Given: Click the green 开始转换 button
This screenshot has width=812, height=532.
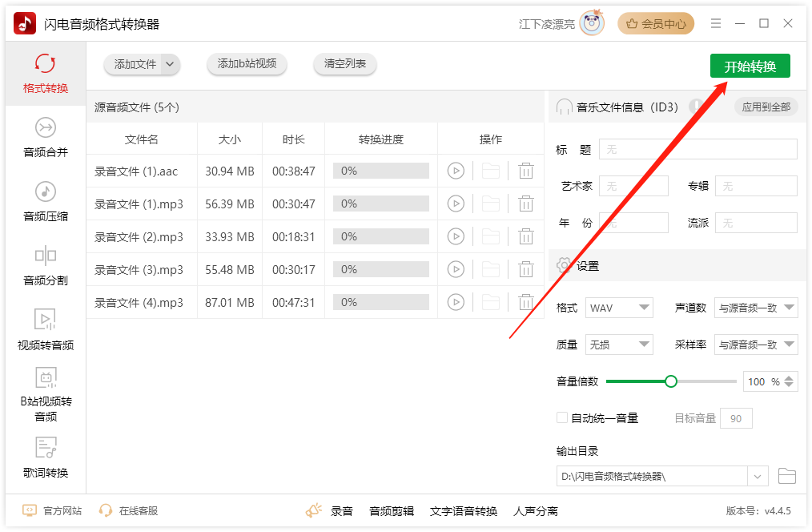Looking at the screenshot, I should 750,66.
